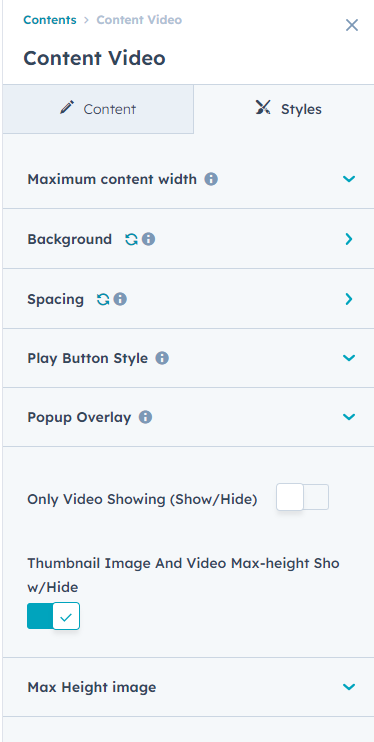Go back via the Contents breadcrumb link

pyautogui.click(x=50, y=20)
